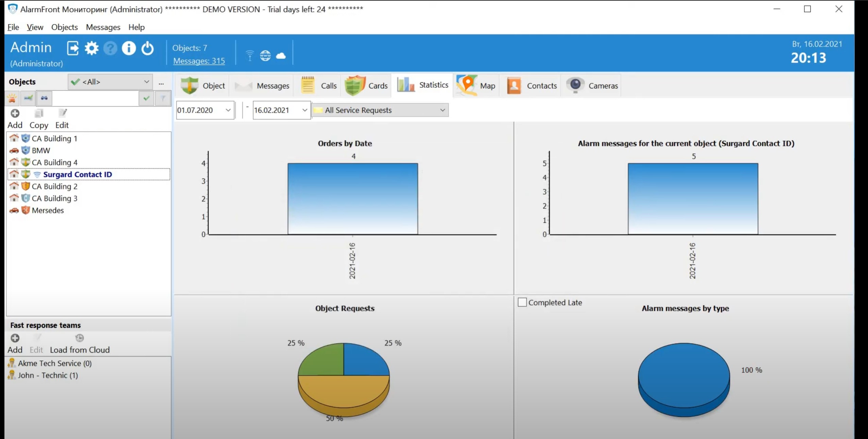Click the funnel filter icon
This screenshot has width=868, height=439.
coord(163,98)
